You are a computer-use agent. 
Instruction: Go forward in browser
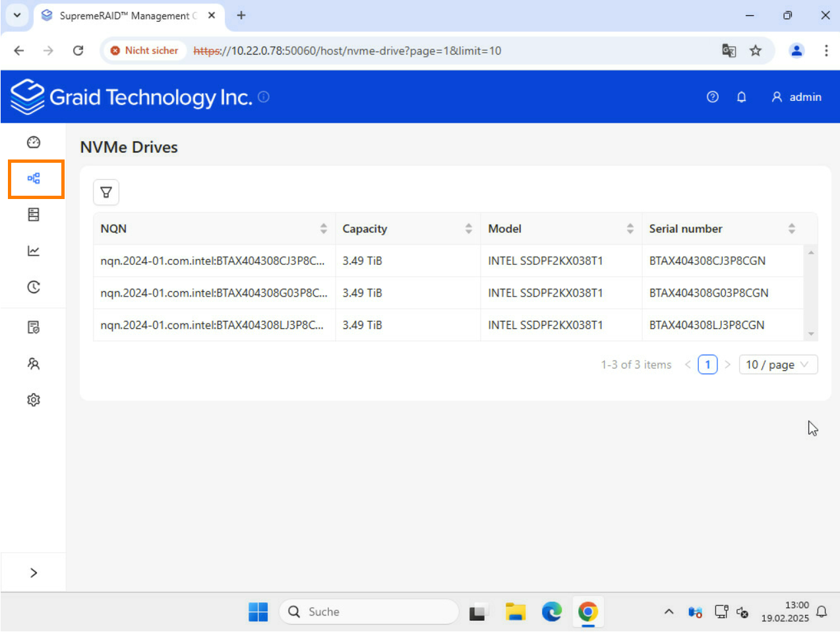[48, 51]
